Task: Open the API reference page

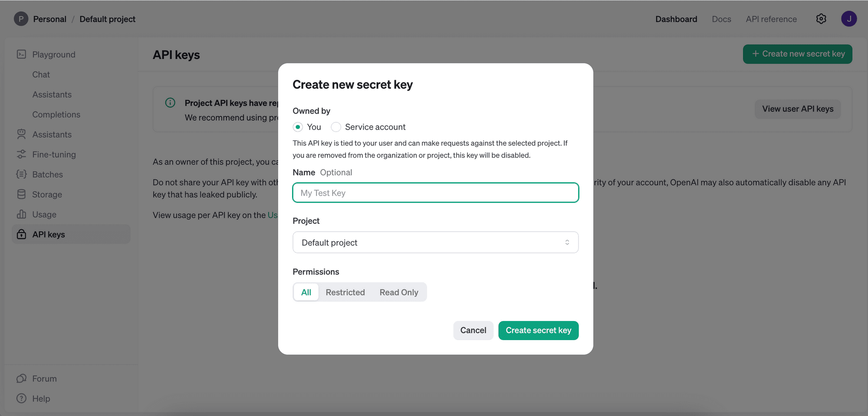Action: [771, 19]
